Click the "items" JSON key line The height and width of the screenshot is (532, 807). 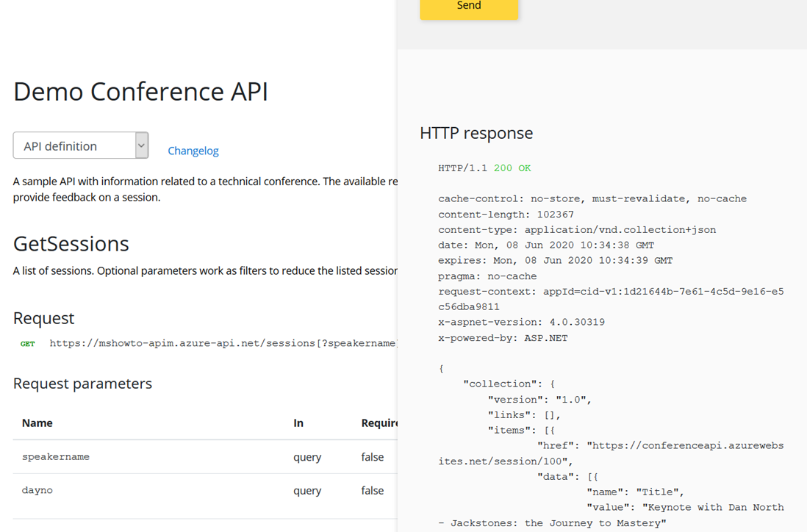point(521,431)
